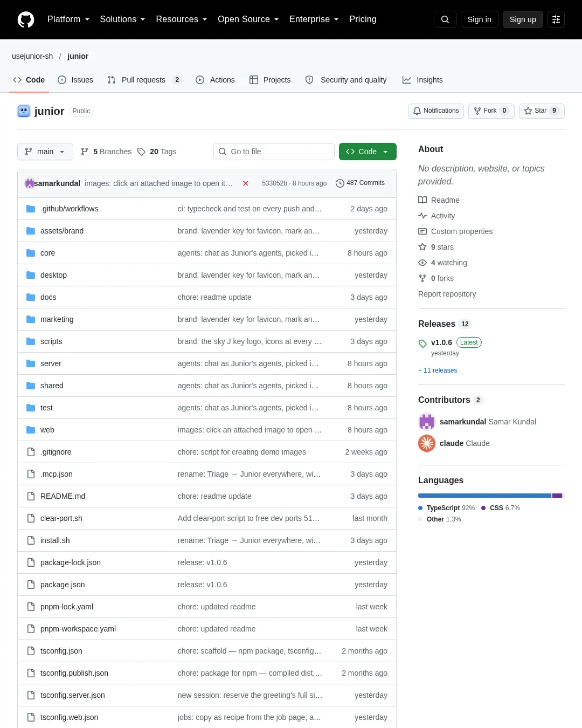The height and width of the screenshot is (728, 582).
Task: Click the search magnifier icon button
Action: click(x=445, y=19)
